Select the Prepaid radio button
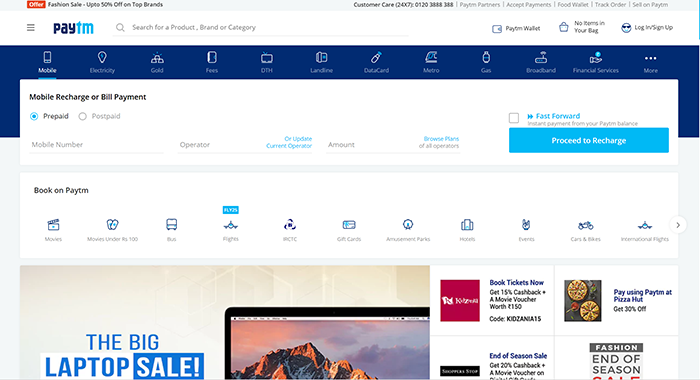This screenshot has width=700, height=380. pos(34,117)
